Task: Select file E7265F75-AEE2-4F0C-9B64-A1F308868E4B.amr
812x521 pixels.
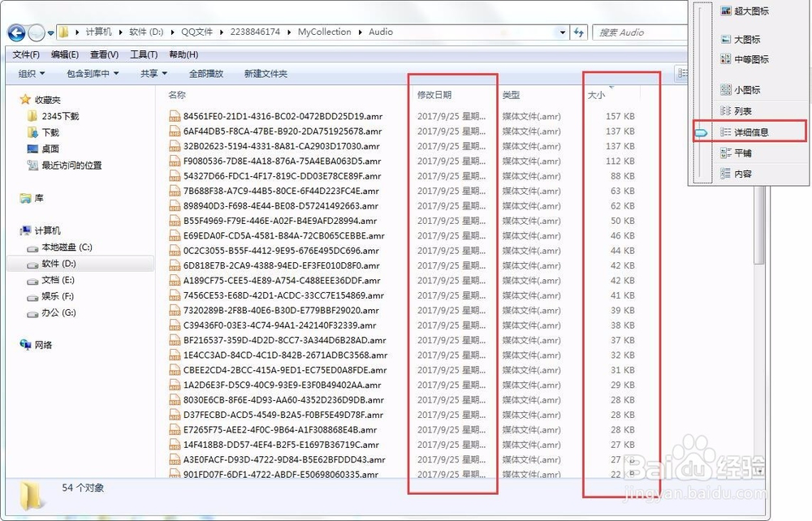Action: pyautogui.click(x=280, y=429)
